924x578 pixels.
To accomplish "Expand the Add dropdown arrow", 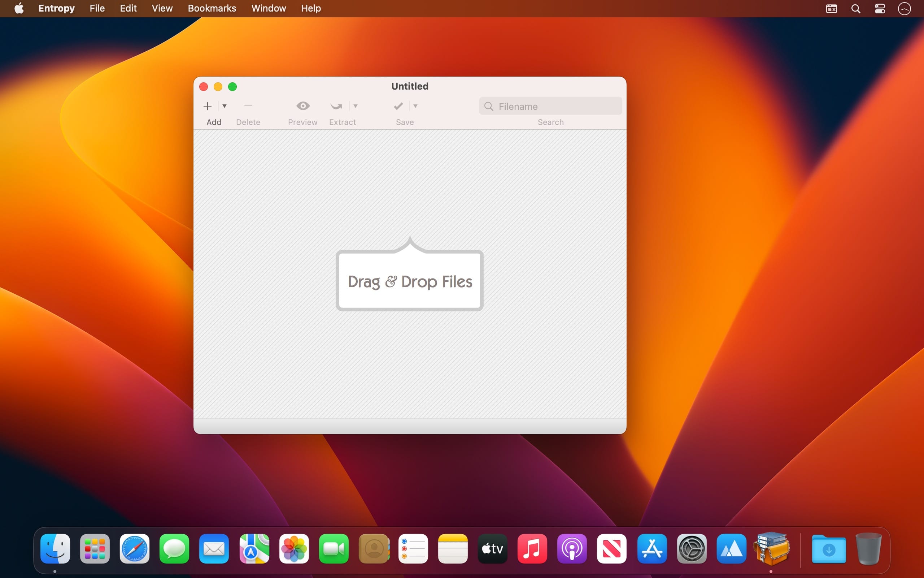I will tap(225, 106).
